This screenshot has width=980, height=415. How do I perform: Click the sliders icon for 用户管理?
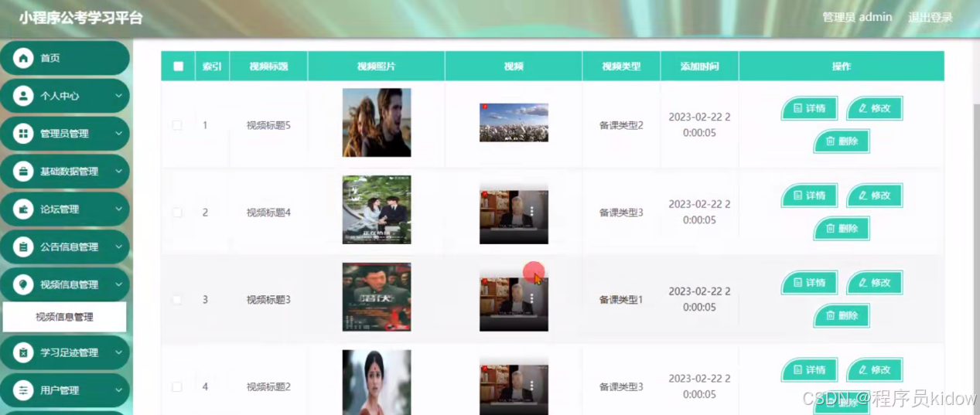[x=24, y=390]
